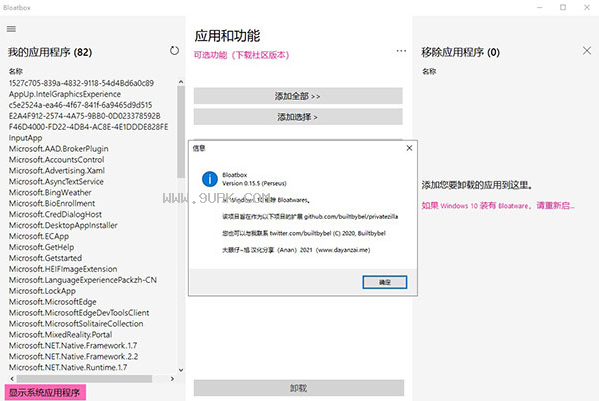Select Microsoft.BioEnrollment

click(52, 203)
